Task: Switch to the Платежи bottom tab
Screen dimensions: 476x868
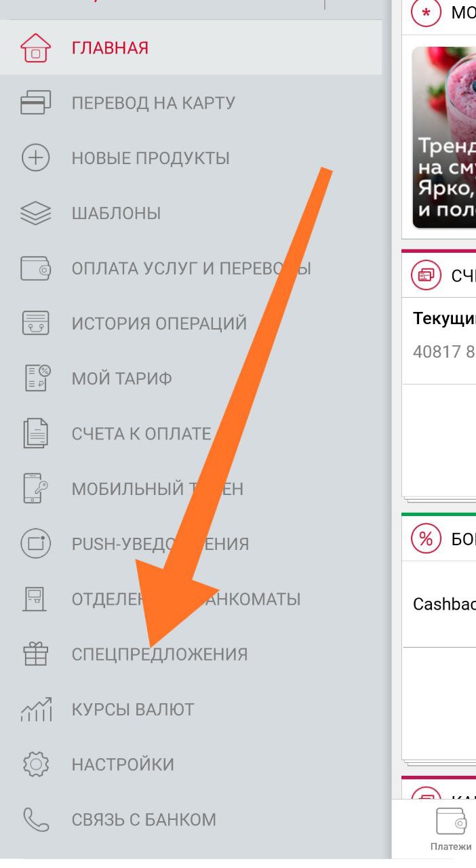Action: click(x=451, y=830)
